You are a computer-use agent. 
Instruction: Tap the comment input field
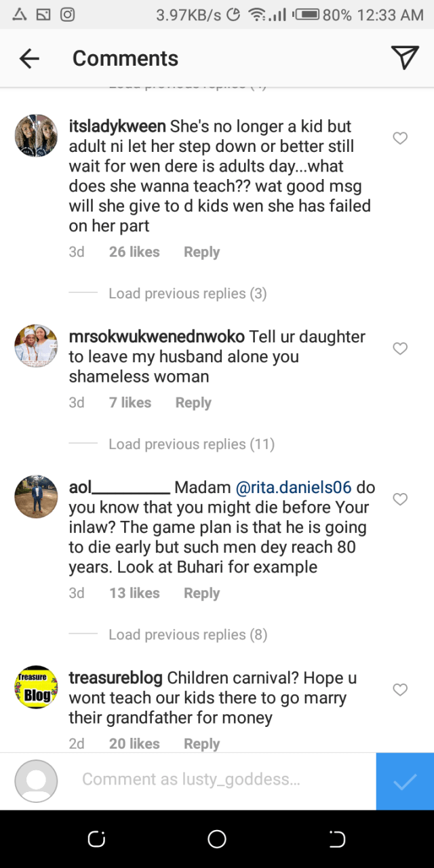tap(191, 780)
